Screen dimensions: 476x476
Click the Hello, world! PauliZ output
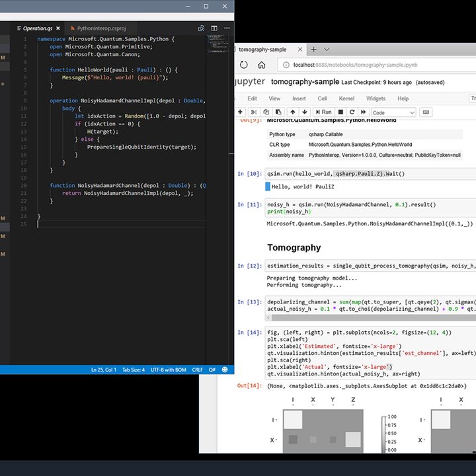pos(303,186)
